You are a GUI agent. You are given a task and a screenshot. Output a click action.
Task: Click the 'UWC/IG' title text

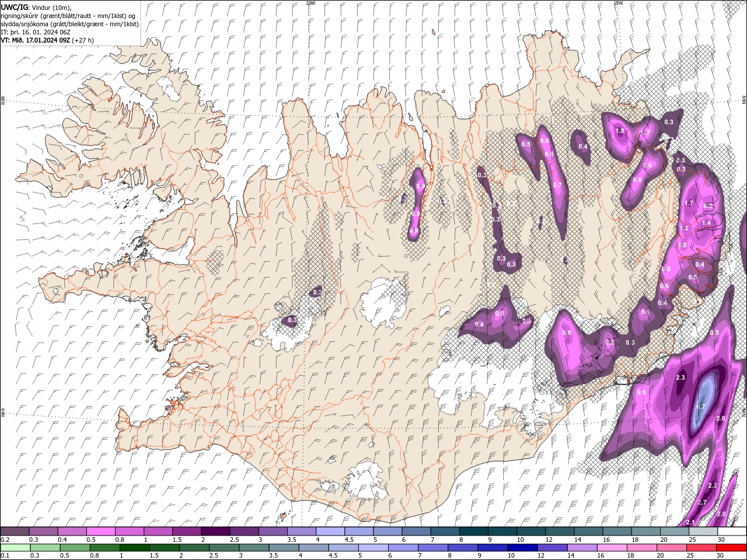click(15, 6)
